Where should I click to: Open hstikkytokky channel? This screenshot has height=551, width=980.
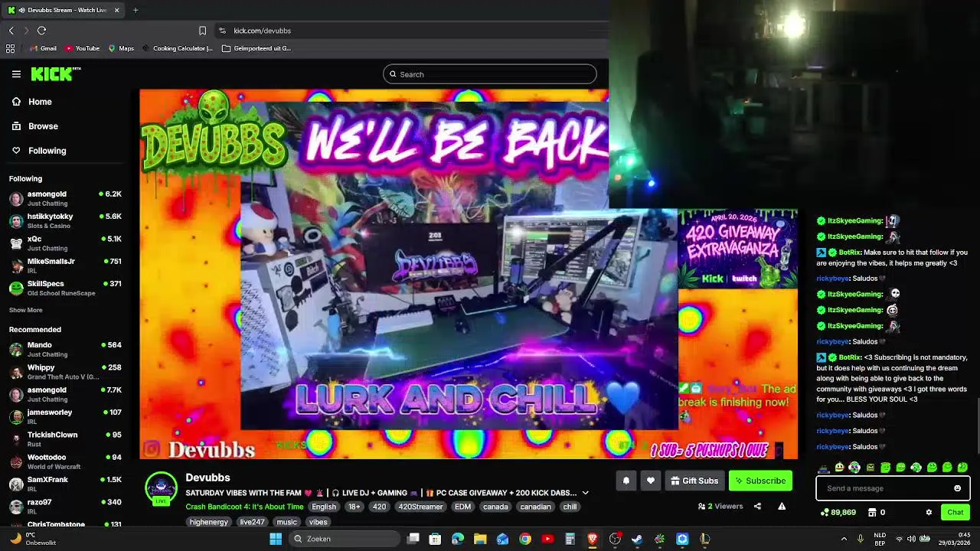pyautogui.click(x=65, y=221)
